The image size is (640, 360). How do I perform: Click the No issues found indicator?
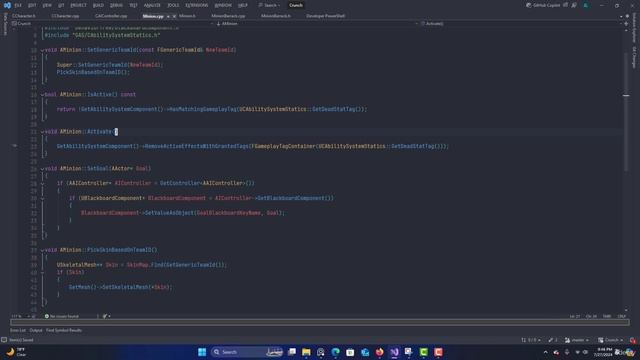pos(62,316)
